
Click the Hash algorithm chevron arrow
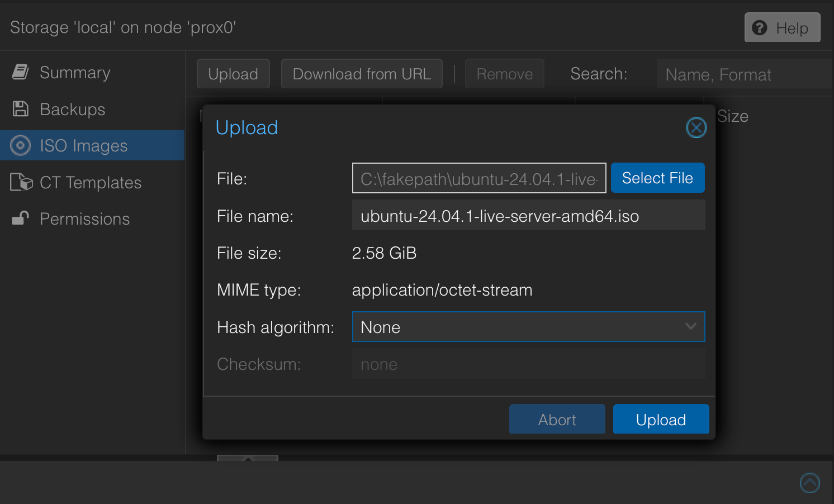(691, 326)
